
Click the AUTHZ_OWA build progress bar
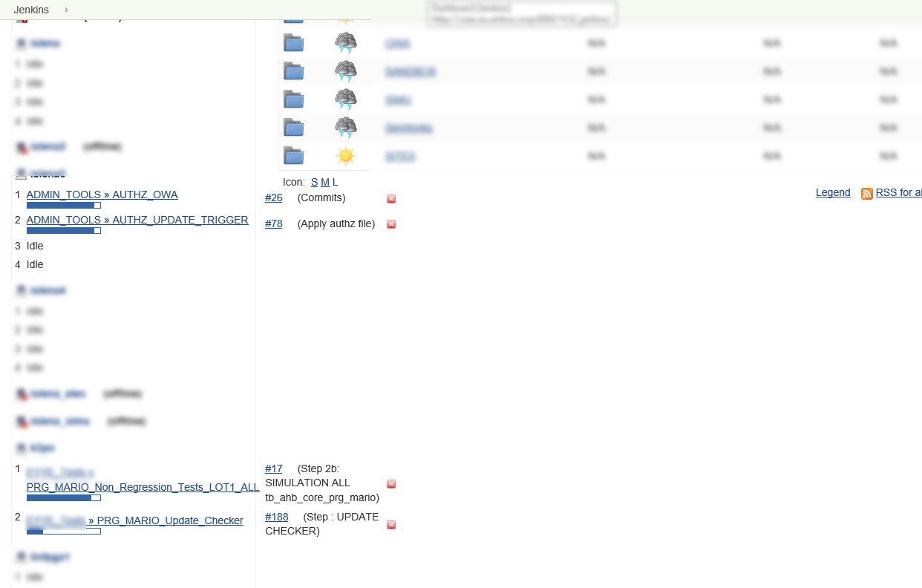coord(64,206)
